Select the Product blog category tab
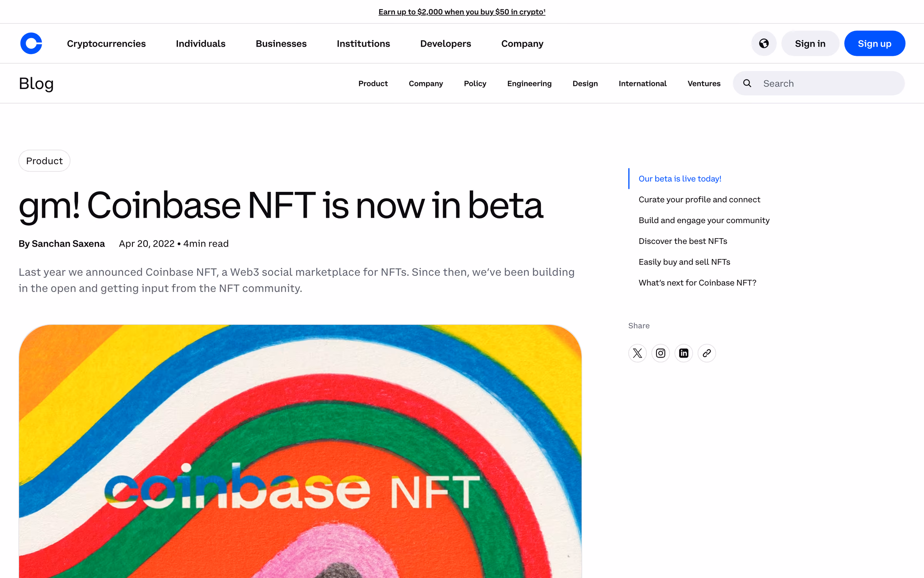The image size is (924, 578). [373, 84]
